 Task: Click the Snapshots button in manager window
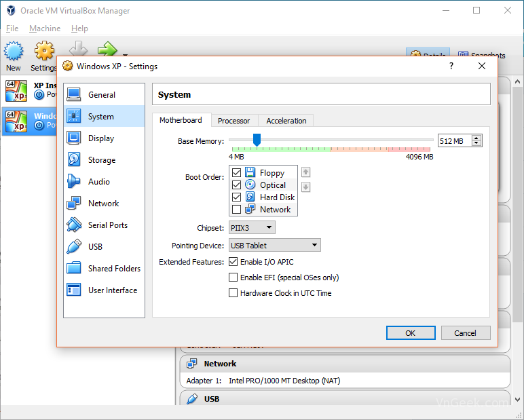(481, 53)
